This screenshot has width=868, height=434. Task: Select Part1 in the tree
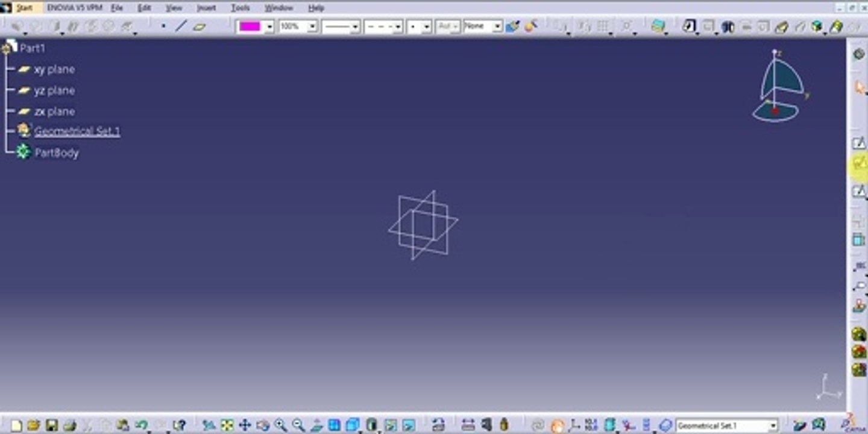pos(33,48)
